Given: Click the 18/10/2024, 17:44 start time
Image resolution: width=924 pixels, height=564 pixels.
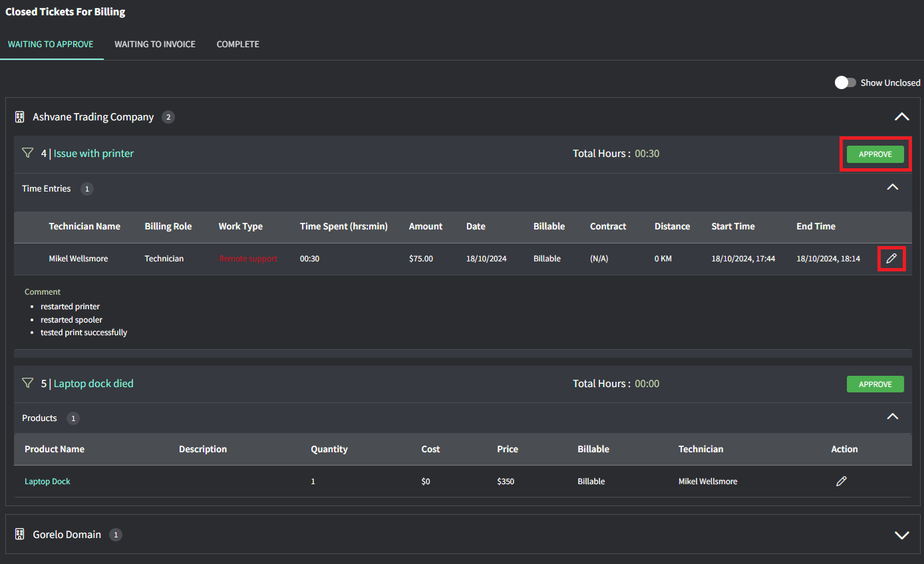Looking at the screenshot, I should (743, 259).
